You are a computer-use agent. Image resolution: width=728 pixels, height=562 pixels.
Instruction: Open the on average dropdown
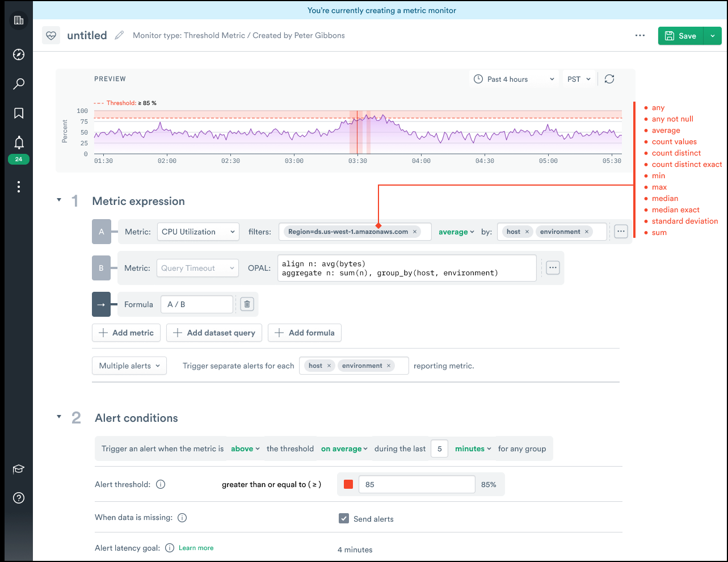tap(344, 448)
